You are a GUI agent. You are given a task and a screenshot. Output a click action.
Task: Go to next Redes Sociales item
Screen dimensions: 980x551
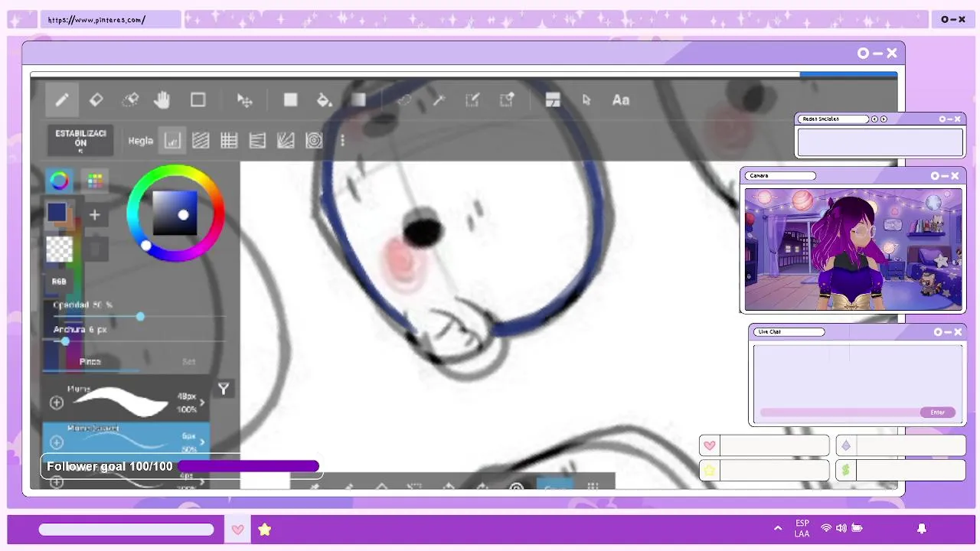(x=884, y=119)
